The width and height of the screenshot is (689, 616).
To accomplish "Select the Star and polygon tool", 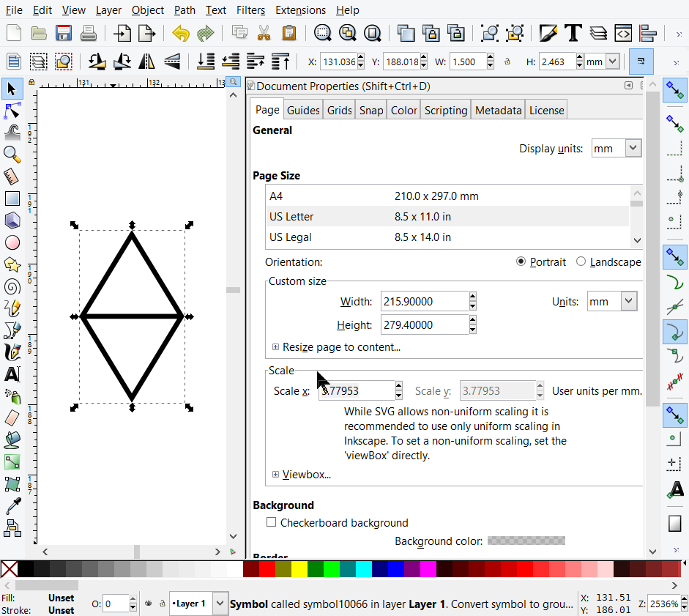I will (x=12, y=264).
